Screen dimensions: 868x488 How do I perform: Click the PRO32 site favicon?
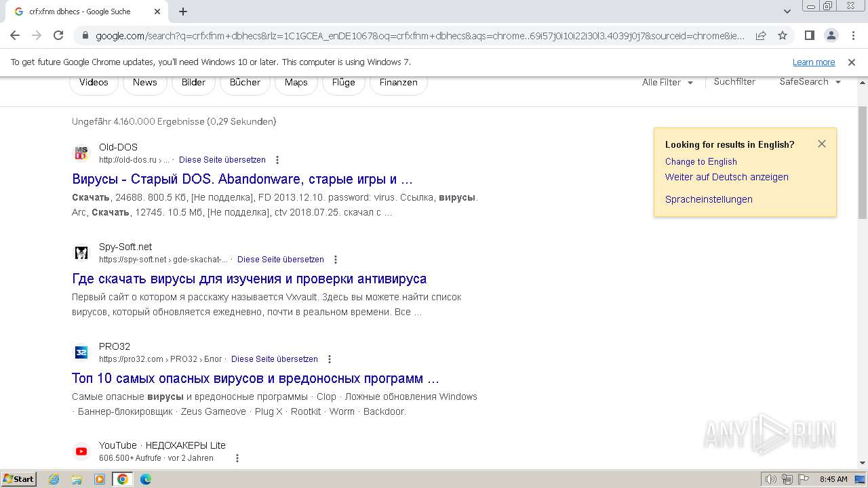click(x=81, y=352)
